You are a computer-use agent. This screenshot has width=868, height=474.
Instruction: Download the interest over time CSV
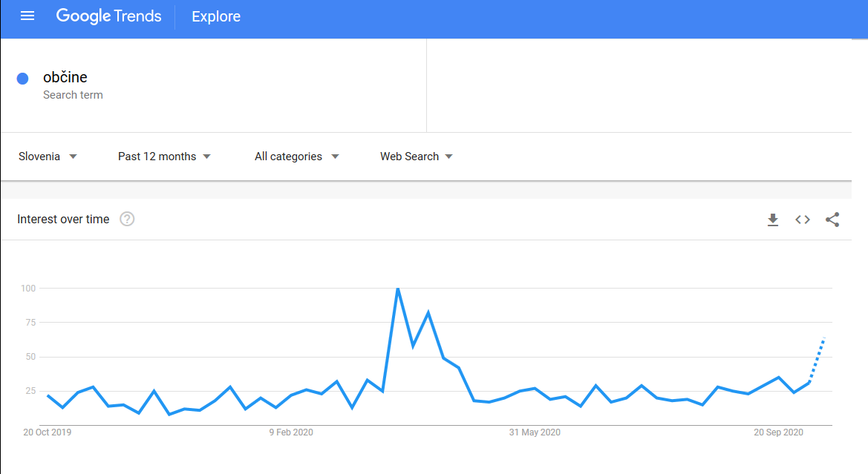click(773, 220)
